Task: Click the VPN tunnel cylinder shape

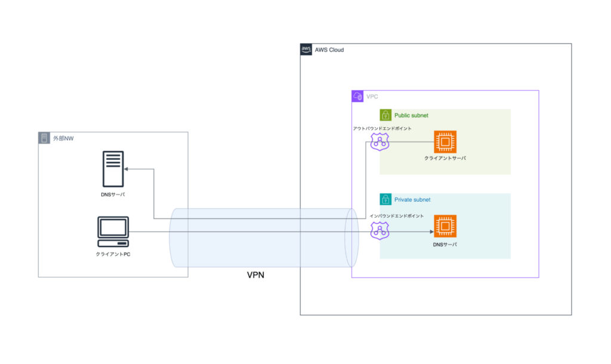Action: [x=264, y=237]
